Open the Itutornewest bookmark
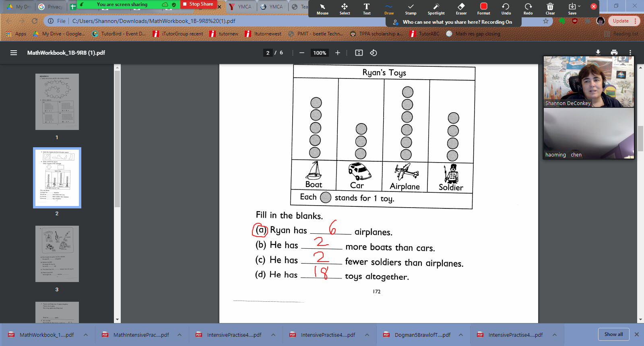The image size is (644, 346). (263, 34)
